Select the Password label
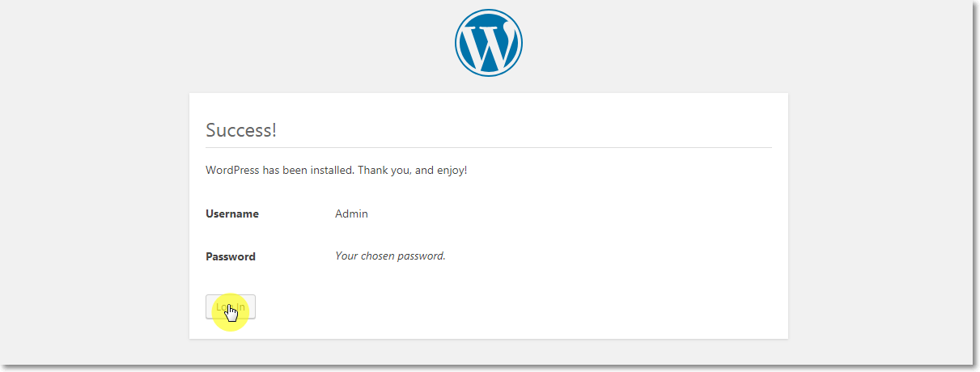Viewport: 980px width, 372px height. click(231, 256)
